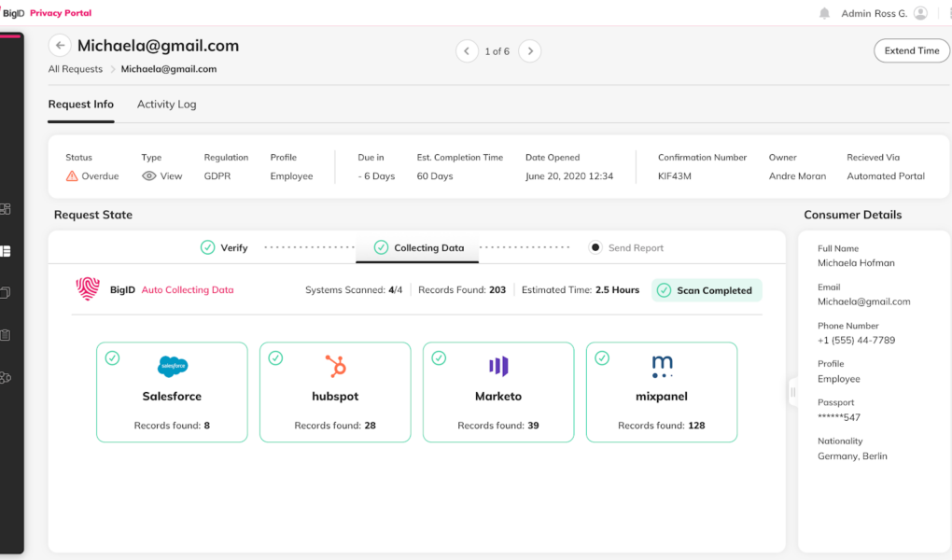The height and width of the screenshot is (560, 952).
Task: Click the back arrow beside Michaela@gmail.com
Action: (60, 46)
